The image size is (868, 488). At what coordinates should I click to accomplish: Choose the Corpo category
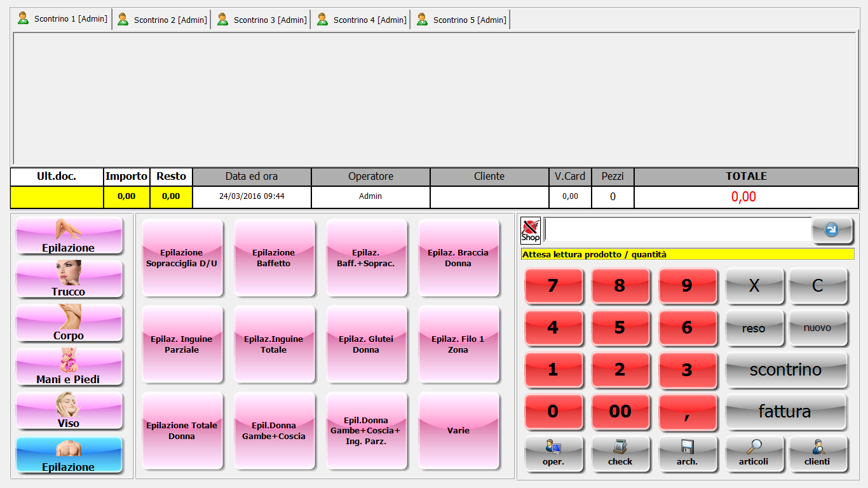pyautogui.click(x=69, y=323)
